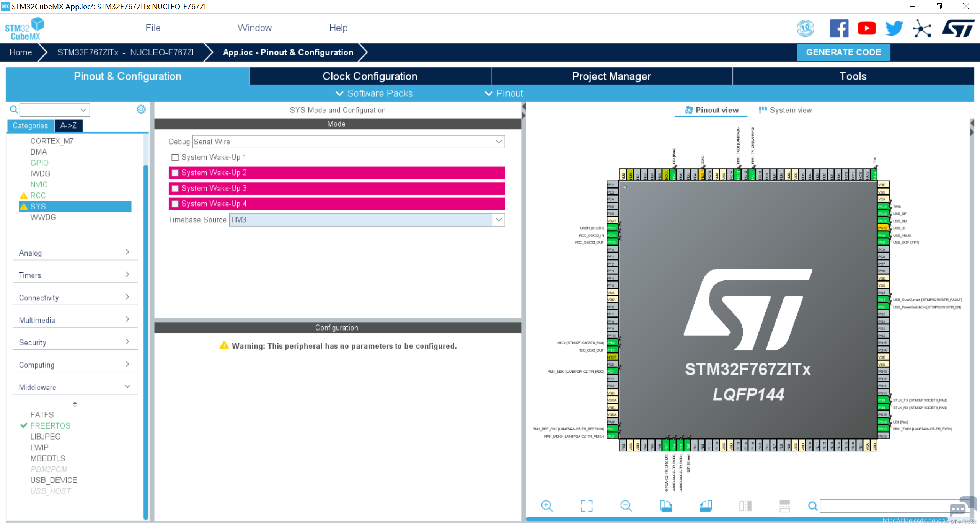Expand the Pinout dropdown menu
This screenshot has height=528, width=980.
click(x=504, y=93)
